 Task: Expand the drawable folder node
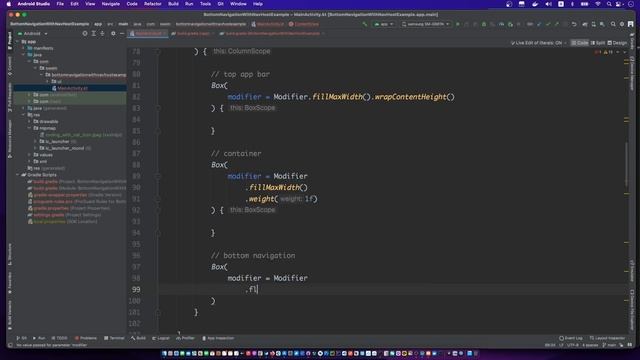pos(29,122)
